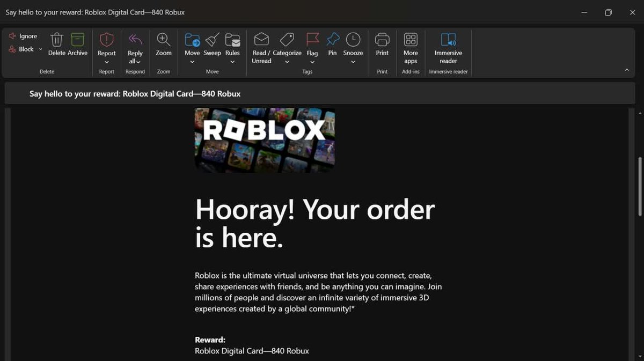Collapse the ribbon with chevron
The height and width of the screenshot is (361, 644).
627,70
